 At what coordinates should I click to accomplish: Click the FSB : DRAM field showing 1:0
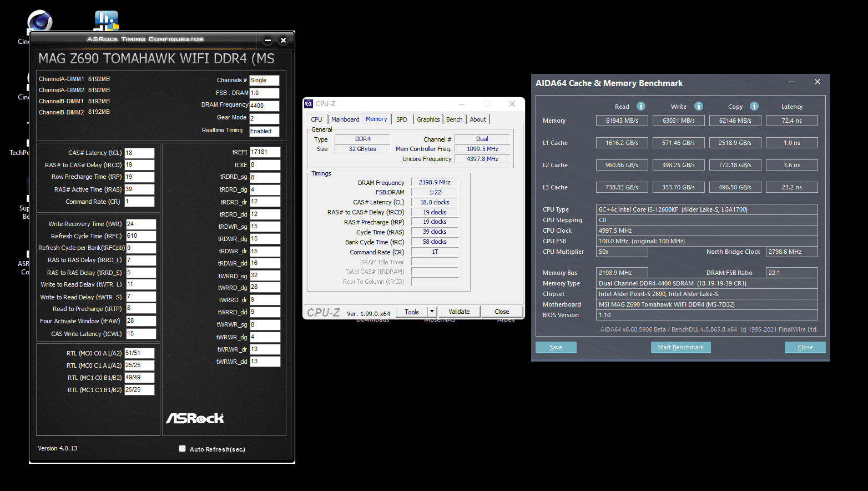(264, 93)
